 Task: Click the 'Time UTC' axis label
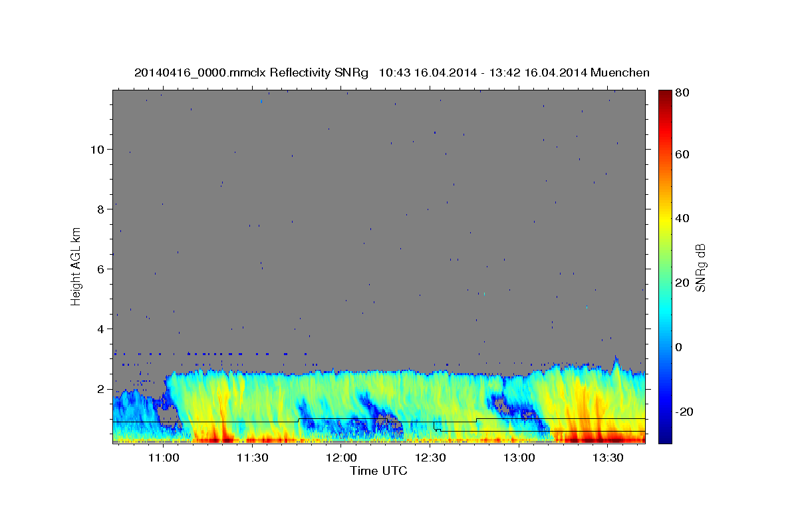(378, 471)
